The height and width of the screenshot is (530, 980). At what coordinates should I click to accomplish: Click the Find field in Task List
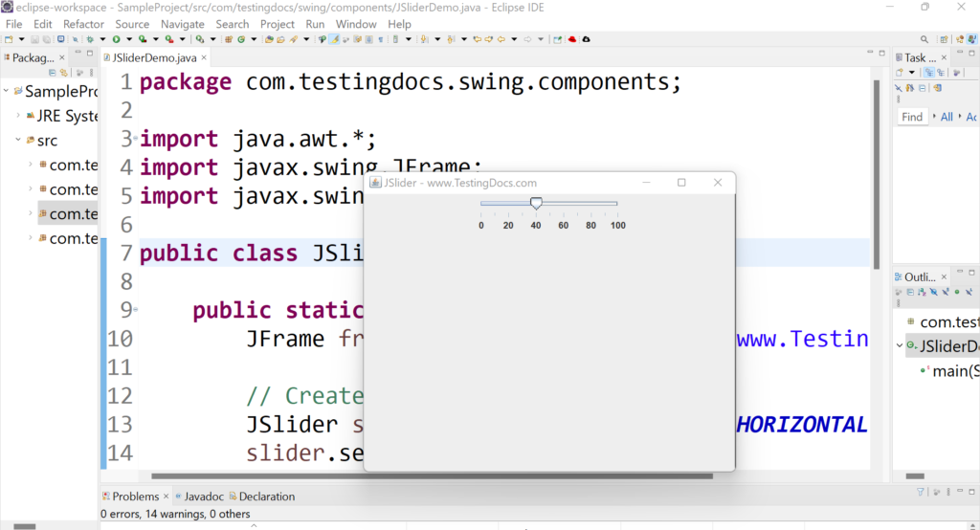coord(912,117)
